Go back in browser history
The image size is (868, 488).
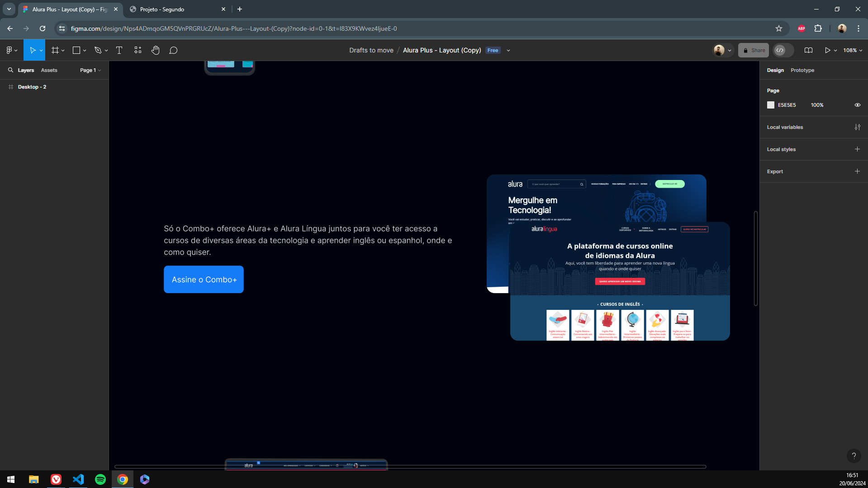pos(10,28)
